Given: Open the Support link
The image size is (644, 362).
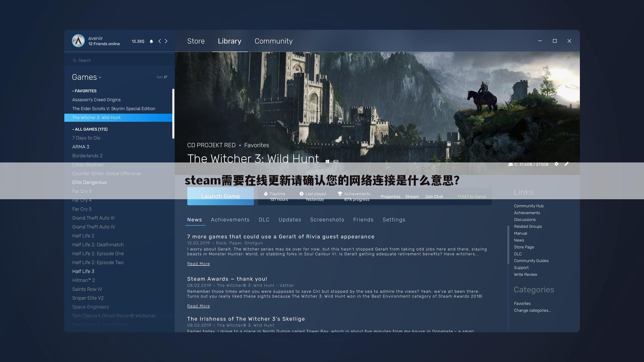Looking at the screenshot, I should pyautogui.click(x=521, y=268).
